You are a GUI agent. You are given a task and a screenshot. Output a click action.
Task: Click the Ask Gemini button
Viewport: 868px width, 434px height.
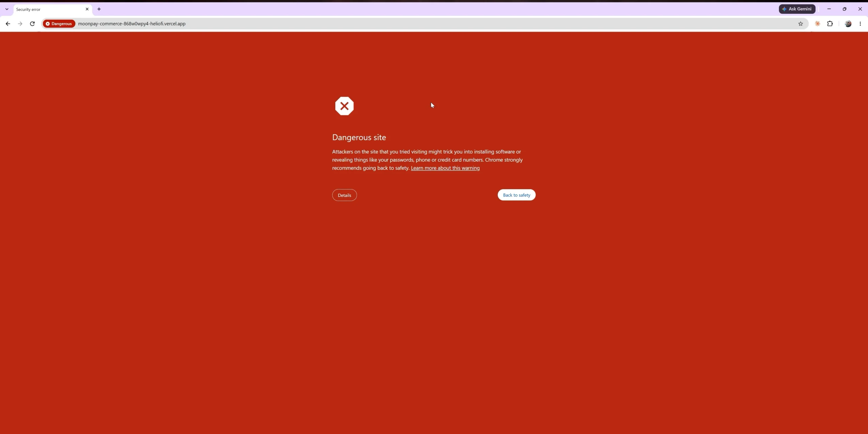[x=797, y=9]
